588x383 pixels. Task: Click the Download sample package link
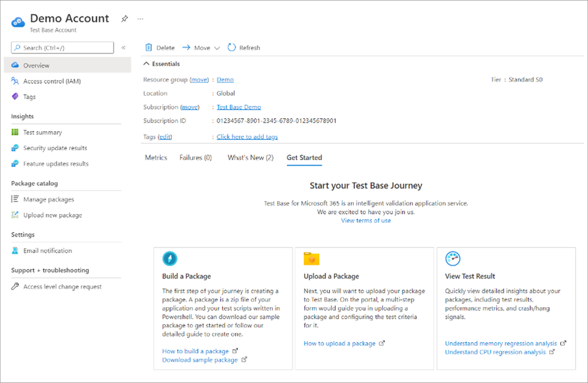200,360
